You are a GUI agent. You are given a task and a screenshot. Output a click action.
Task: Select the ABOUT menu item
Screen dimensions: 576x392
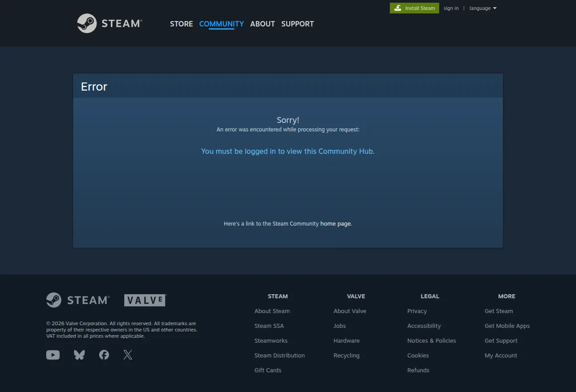262,24
